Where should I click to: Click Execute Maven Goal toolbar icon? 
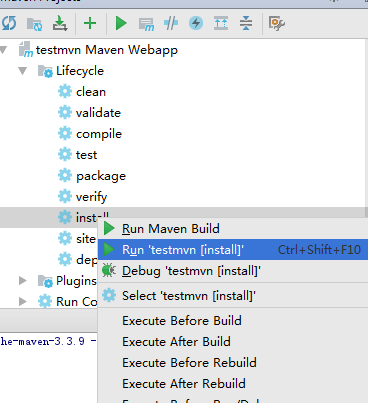coord(146,24)
